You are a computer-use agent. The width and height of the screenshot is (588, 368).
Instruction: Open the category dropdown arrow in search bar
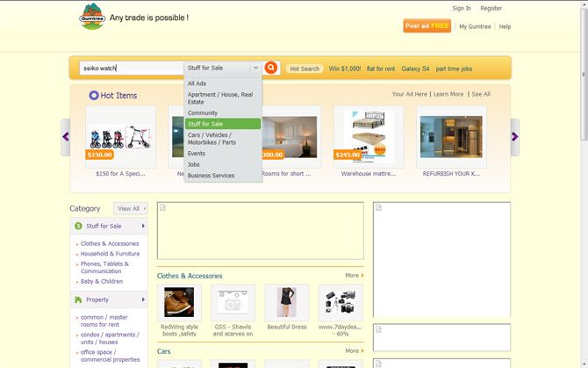[x=255, y=68]
